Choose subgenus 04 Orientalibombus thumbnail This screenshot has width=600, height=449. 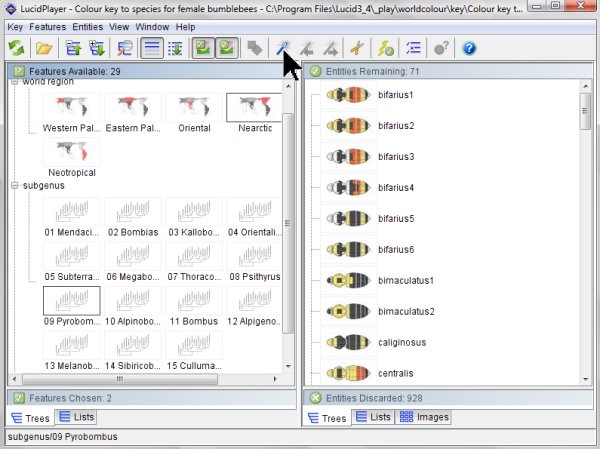[254, 212]
